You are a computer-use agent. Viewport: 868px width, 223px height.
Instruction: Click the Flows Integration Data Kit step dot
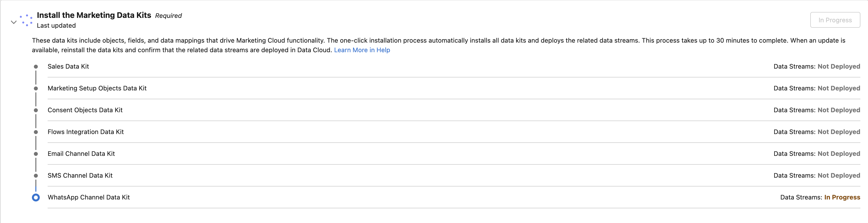(36, 132)
